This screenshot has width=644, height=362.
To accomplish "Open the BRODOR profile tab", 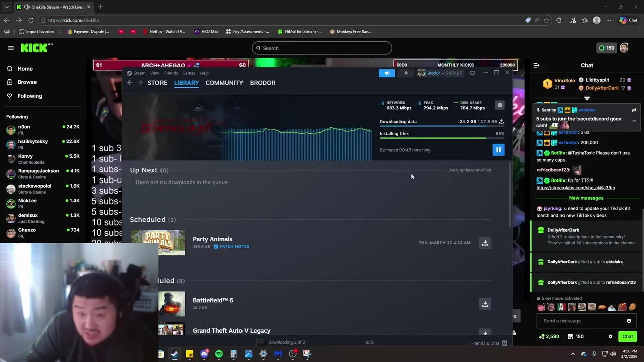I will click(263, 83).
